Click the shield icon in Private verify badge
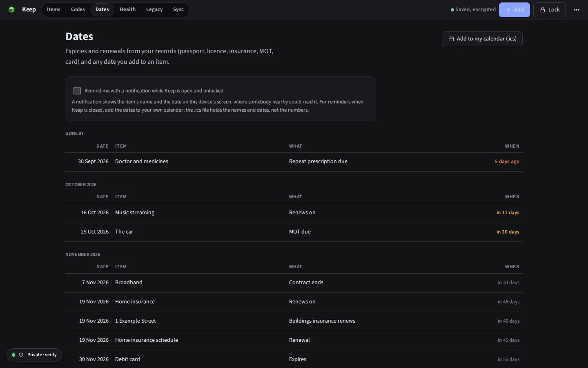This screenshot has width=588, height=368. [21, 355]
